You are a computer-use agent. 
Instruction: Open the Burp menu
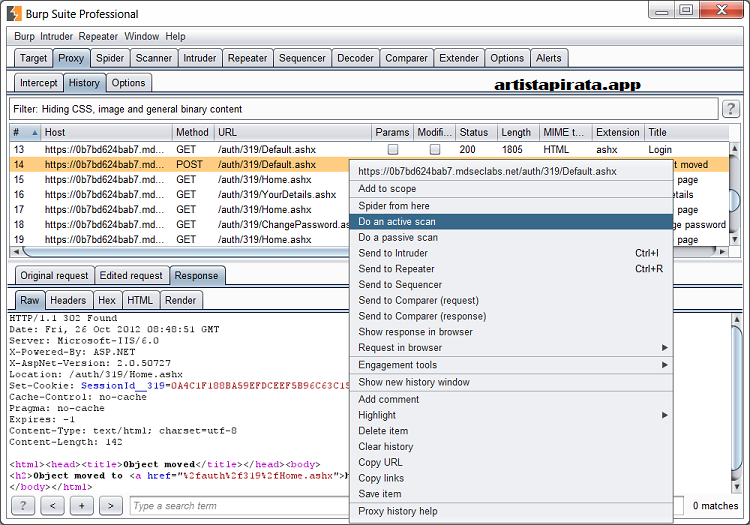[24, 36]
